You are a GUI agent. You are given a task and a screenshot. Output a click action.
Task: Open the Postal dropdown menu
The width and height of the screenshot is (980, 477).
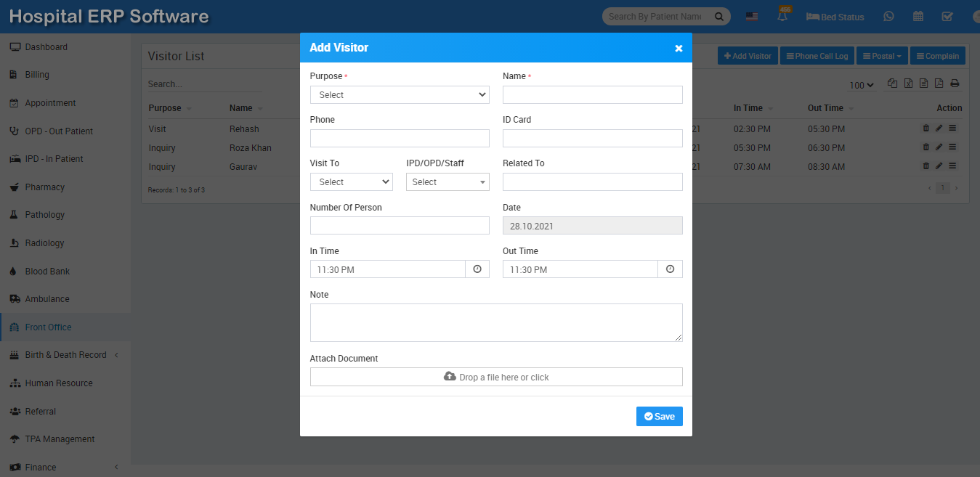882,56
